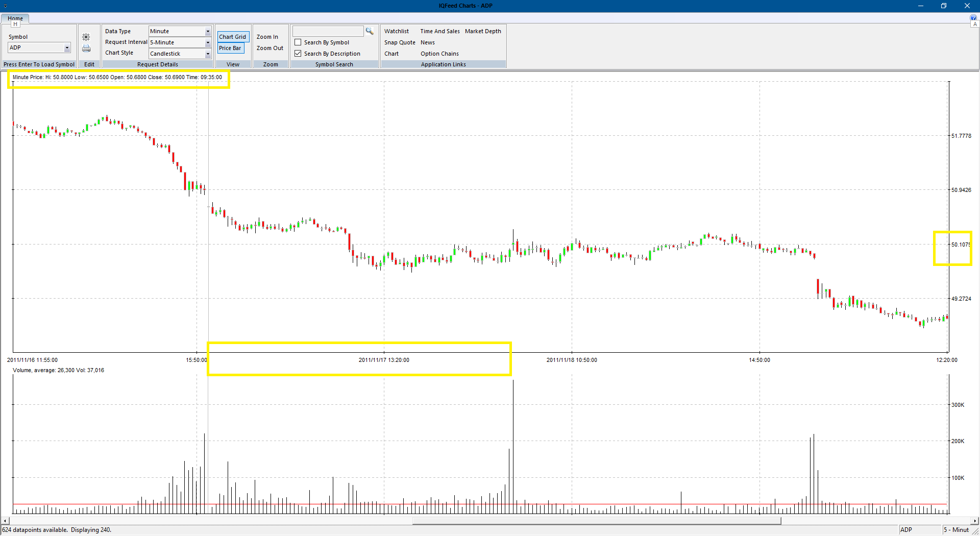Viewport: 980px width, 536px height.
Task: Toggle the Chart Grid view option
Action: [233, 37]
